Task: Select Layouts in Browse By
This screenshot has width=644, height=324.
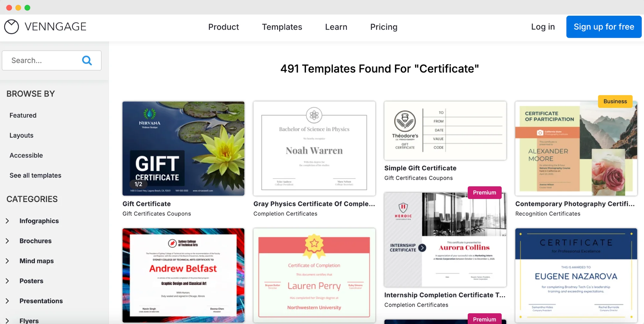Action: [21, 135]
